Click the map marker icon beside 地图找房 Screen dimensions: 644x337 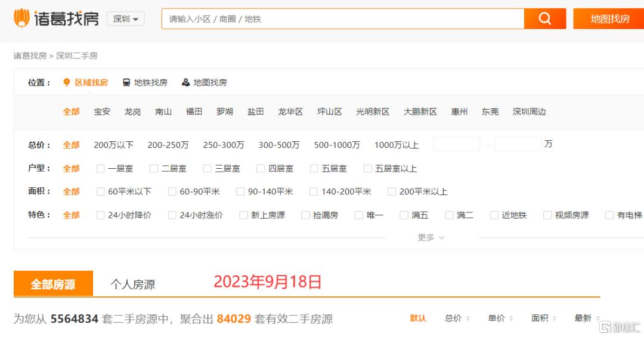(x=185, y=82)
